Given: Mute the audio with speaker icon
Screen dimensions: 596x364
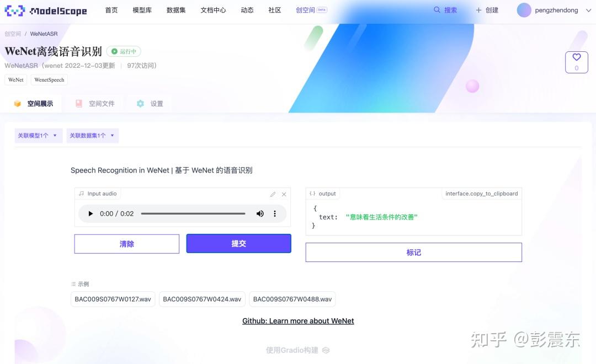Looking at the screenshot, I should pos(260,213).
